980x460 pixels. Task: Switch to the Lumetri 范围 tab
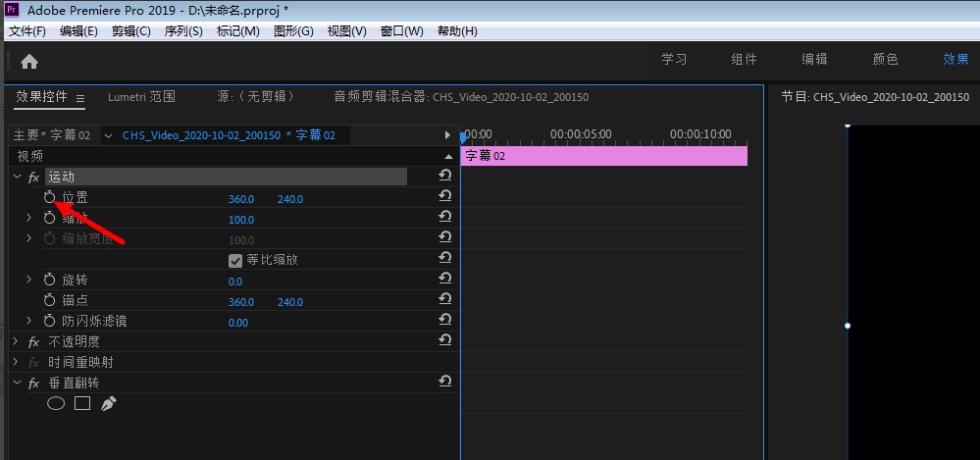pyautogui.click(x=141, y=97)
